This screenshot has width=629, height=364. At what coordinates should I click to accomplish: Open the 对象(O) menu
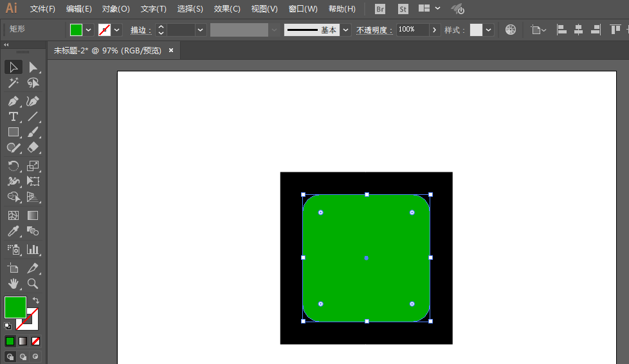pos(116,9)
